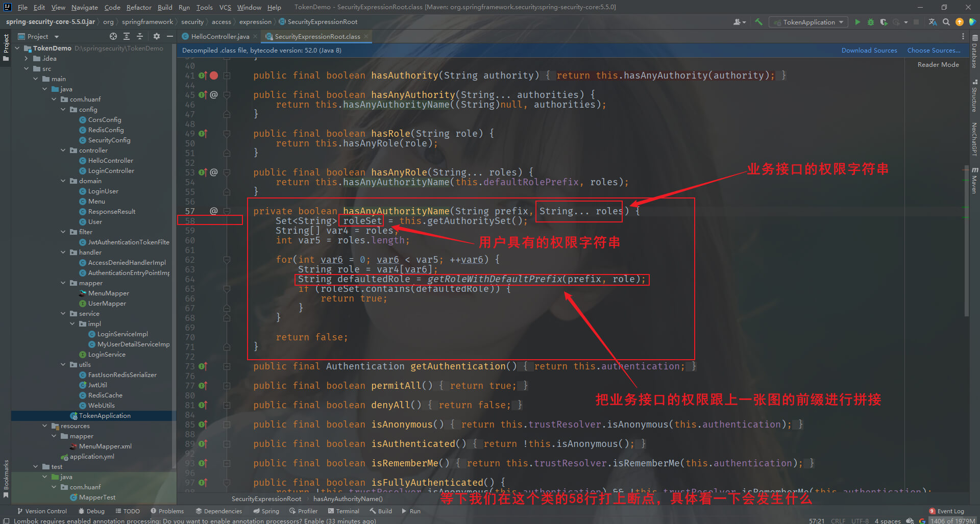
Task: Click the memory indicator 1406 of 1979M
Action: (952, 520)
